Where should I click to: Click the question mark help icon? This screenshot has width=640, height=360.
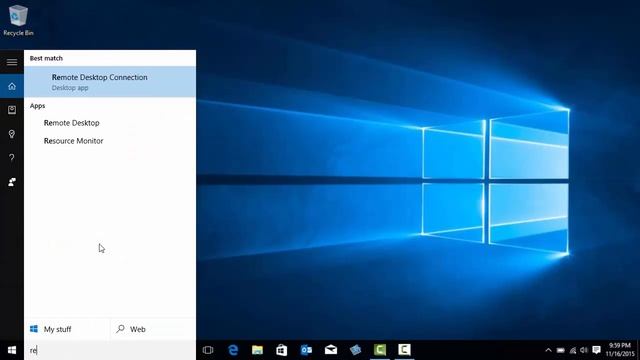pos(12,158)
